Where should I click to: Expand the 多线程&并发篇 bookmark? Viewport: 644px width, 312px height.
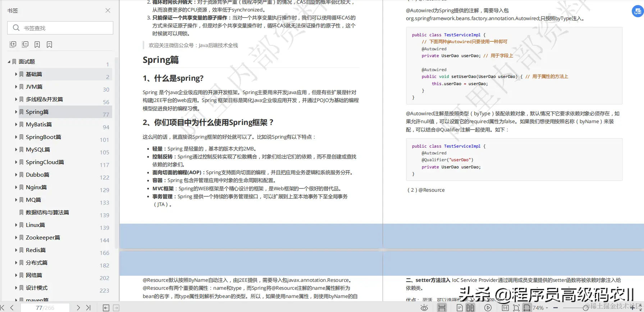[16, 99]
